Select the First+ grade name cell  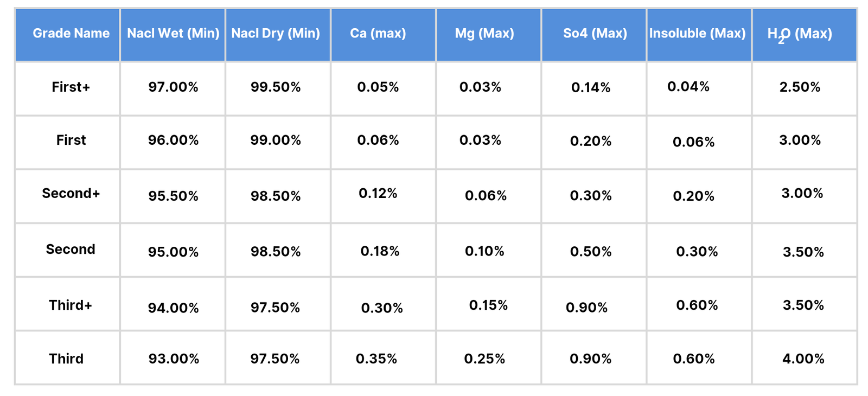click(71, 87)
